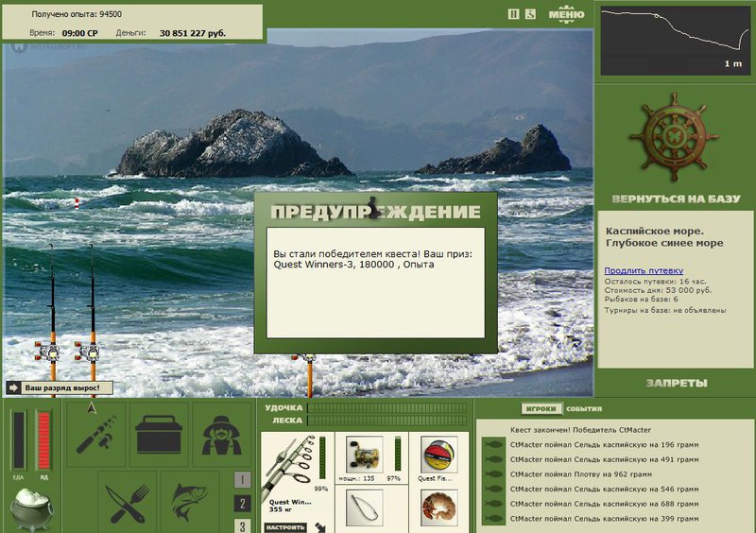
Task: Open the fish catch keepnet icon
Action: [x=190, y=503]
